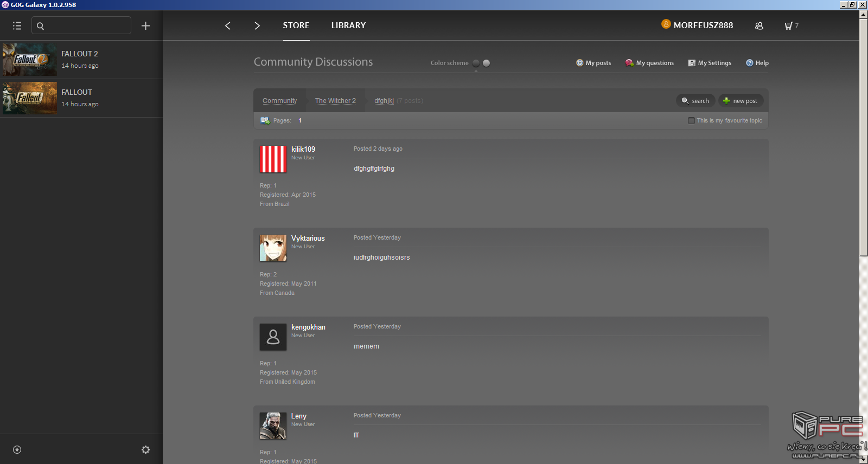Open the settings gear in sidebar
Screen dimensions: 868x464
(145, 449)
